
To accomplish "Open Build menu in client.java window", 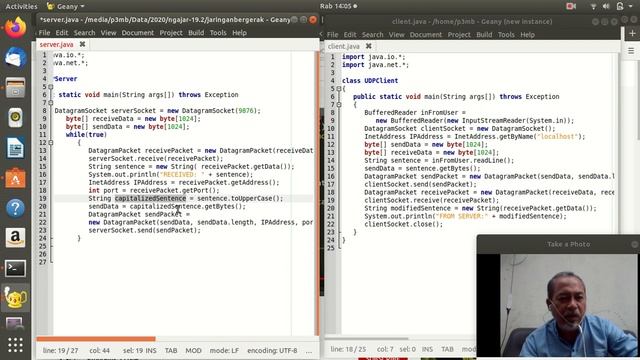I will (484, 35).
